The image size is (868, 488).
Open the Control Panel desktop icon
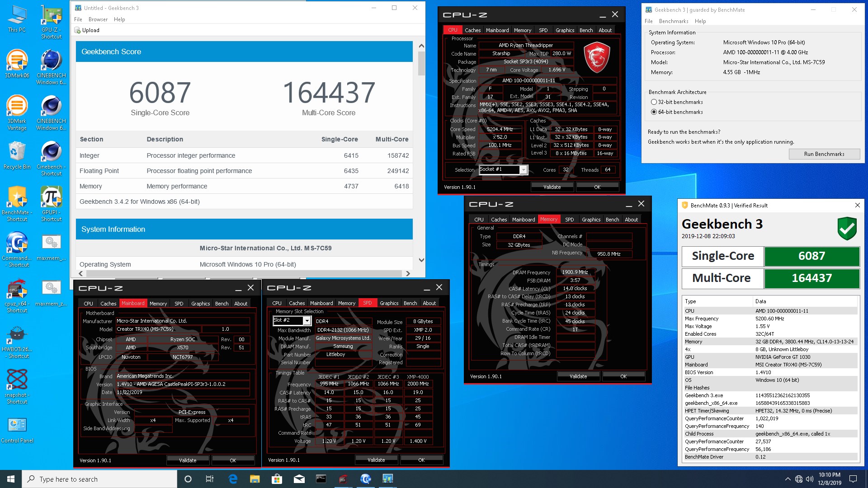(x=17, y=429)
